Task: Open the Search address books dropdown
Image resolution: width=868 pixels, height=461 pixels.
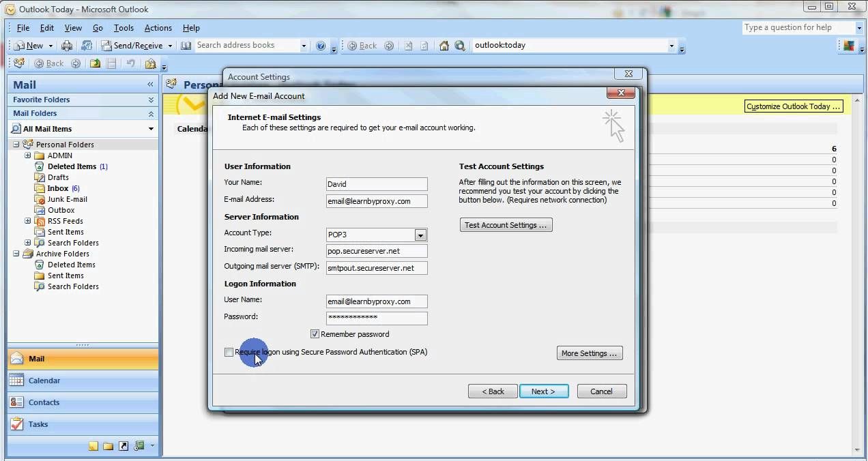Action: click(x=304, y=46)
